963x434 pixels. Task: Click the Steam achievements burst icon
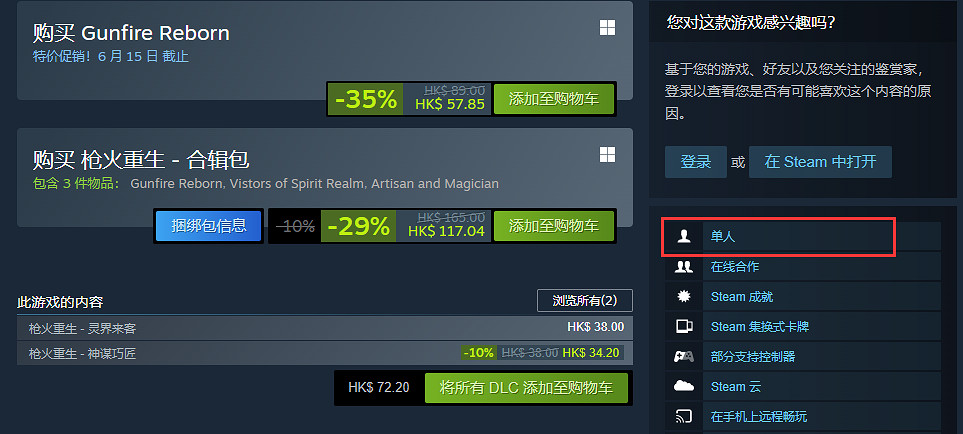coord(684,296)
